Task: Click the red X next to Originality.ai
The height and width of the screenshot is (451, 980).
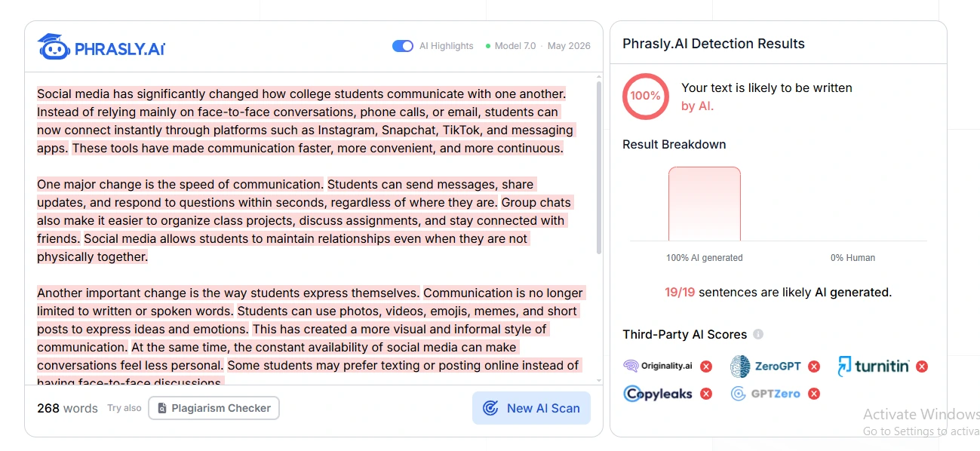Action: click(x=706, y=367)
